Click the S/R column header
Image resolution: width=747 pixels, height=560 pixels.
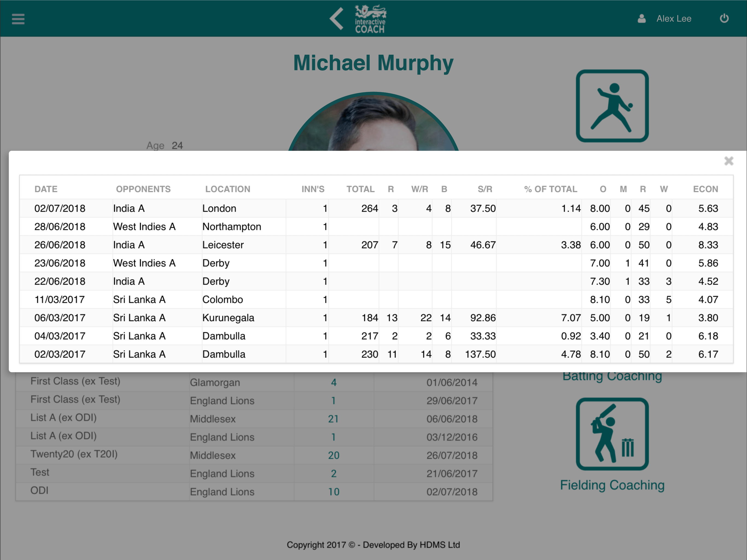(485, 189)
